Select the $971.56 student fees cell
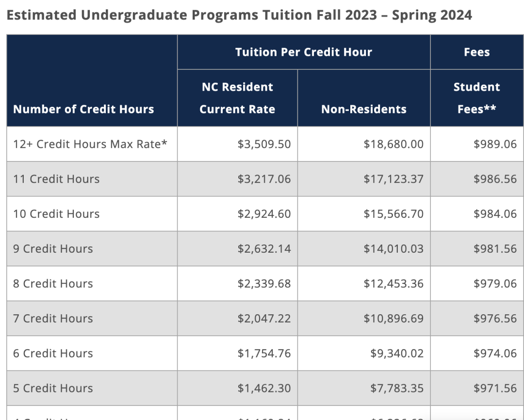The width and height of the screenshot is (524, 420). pyautogui.click(x=495, y=388)
